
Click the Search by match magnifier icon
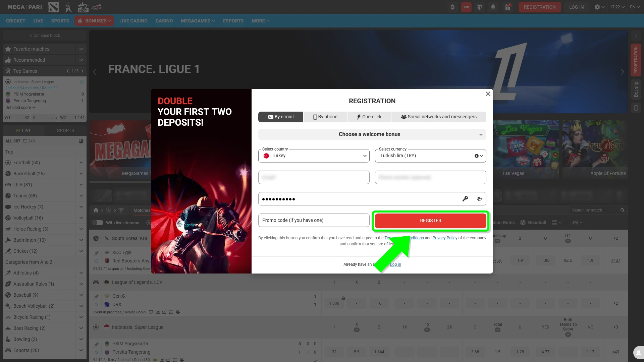click(x=622, y=210)
